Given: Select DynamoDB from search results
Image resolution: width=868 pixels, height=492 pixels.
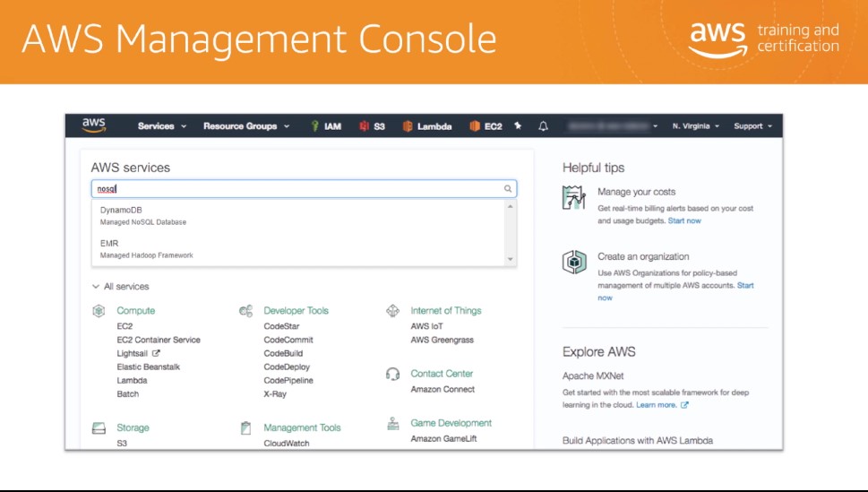Looking at the screenshot, I should [299, 215].
